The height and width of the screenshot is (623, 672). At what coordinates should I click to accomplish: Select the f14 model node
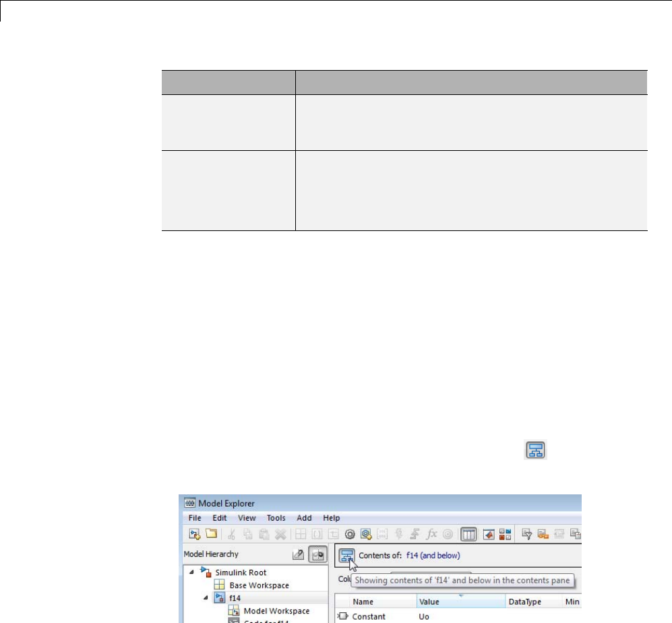(x=235, y=597)
